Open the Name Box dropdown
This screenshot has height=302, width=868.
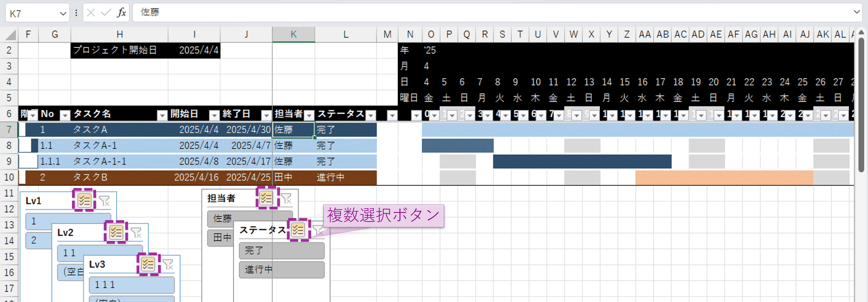[63, 14]
